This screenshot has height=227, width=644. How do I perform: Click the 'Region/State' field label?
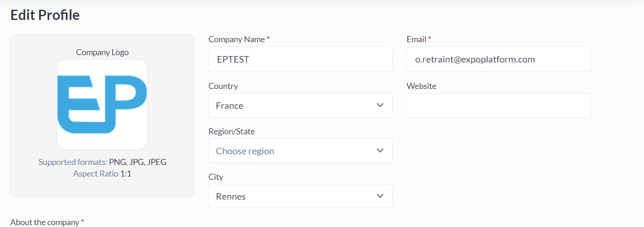coord(232,132)
